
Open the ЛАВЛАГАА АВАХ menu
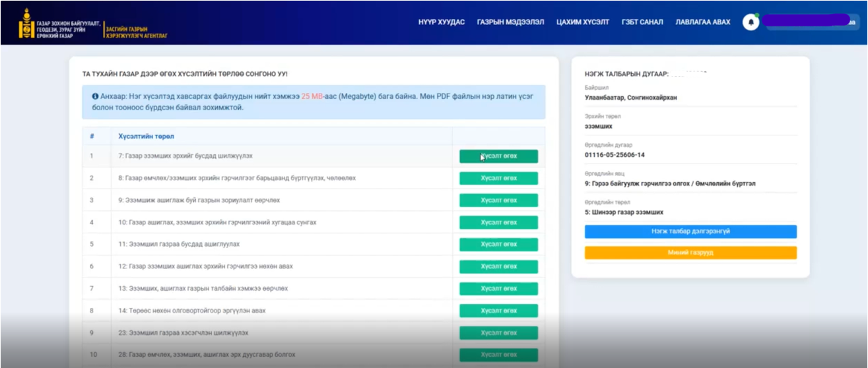click(x=702, y=22)
